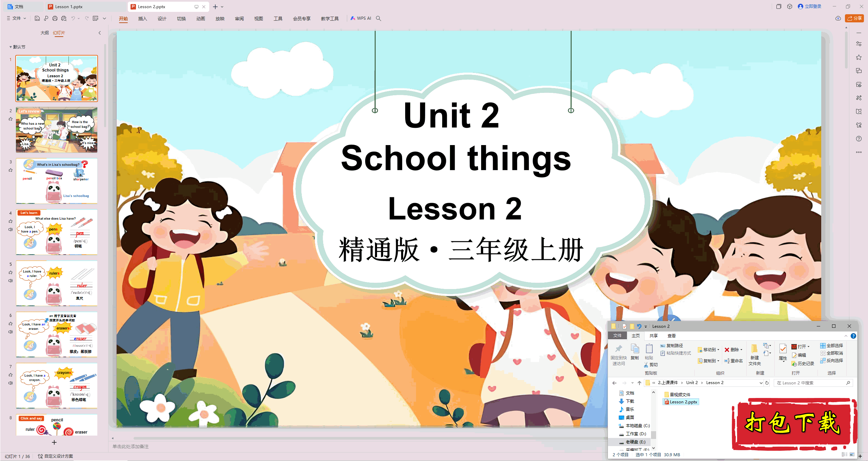868x461 pixels.
Task: Click the cloud sync icon near Share
Action: pyautogui.click(x=838, y=18)
